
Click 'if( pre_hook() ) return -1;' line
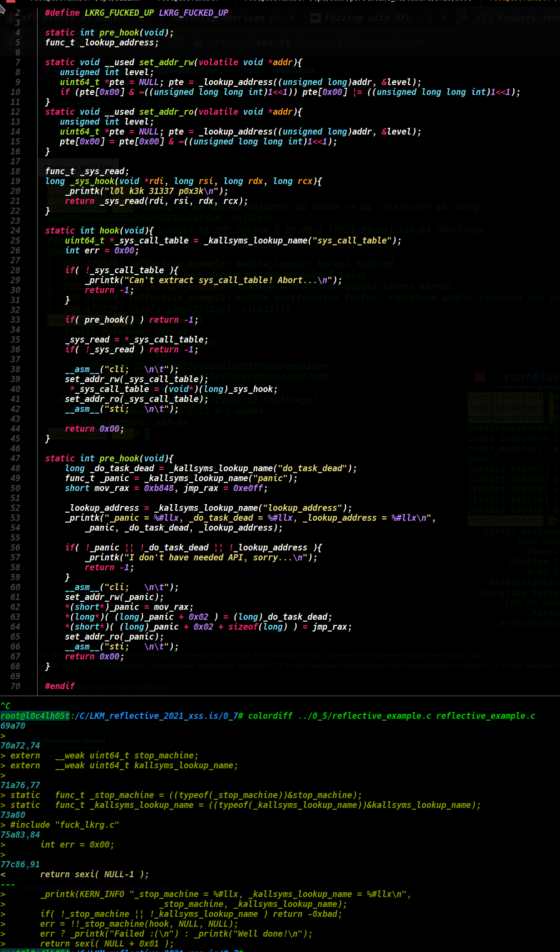pyautogui.click(x=131, y=320)
